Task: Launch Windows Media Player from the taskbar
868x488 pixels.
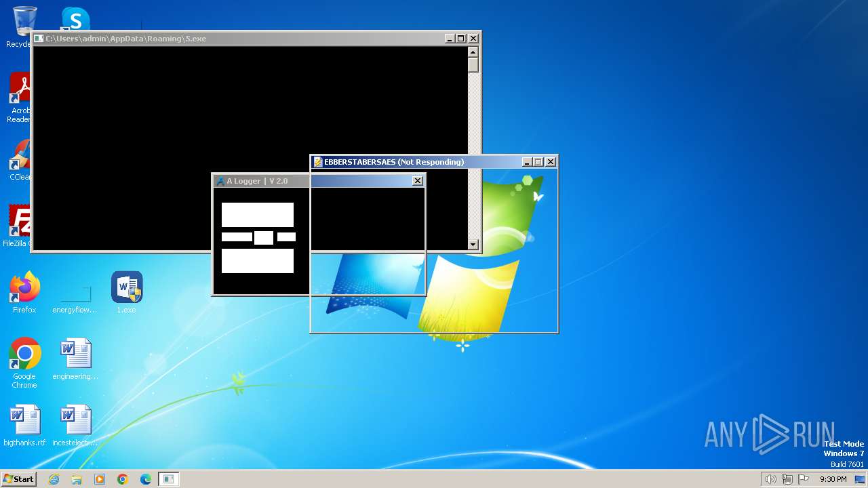Action: pos(100,479)
